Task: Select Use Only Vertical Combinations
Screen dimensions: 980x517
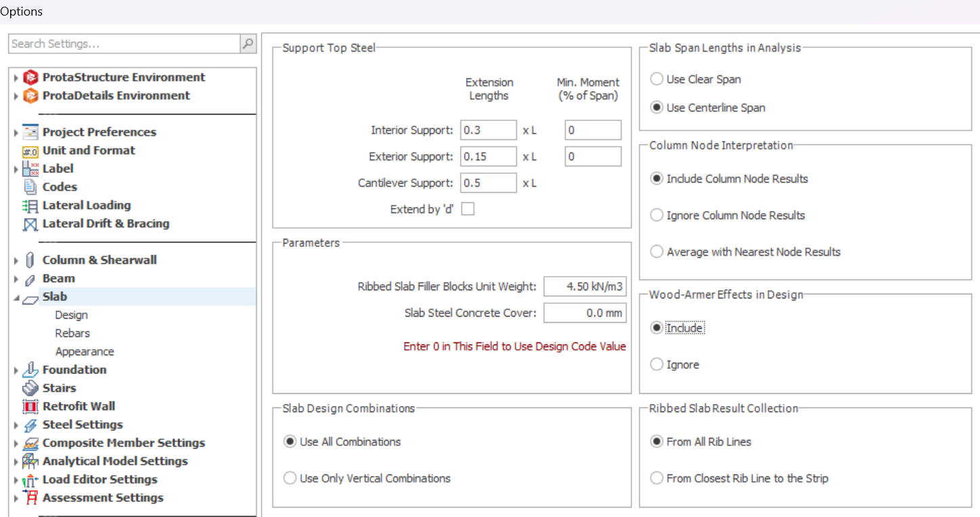Action: [290, 478]
